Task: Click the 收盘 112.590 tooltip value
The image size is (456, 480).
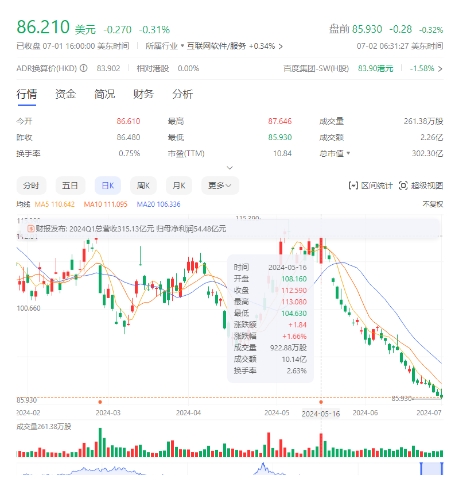Action: click(294, 290)
